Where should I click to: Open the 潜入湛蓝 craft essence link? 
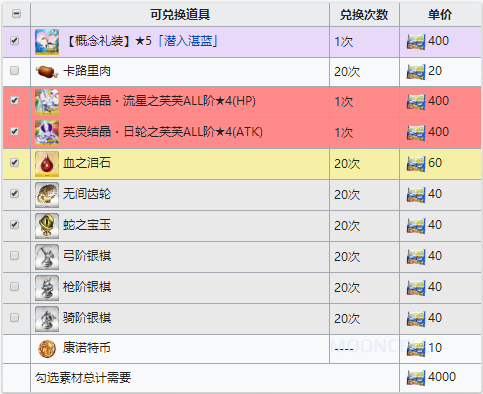tap(188, 41)
